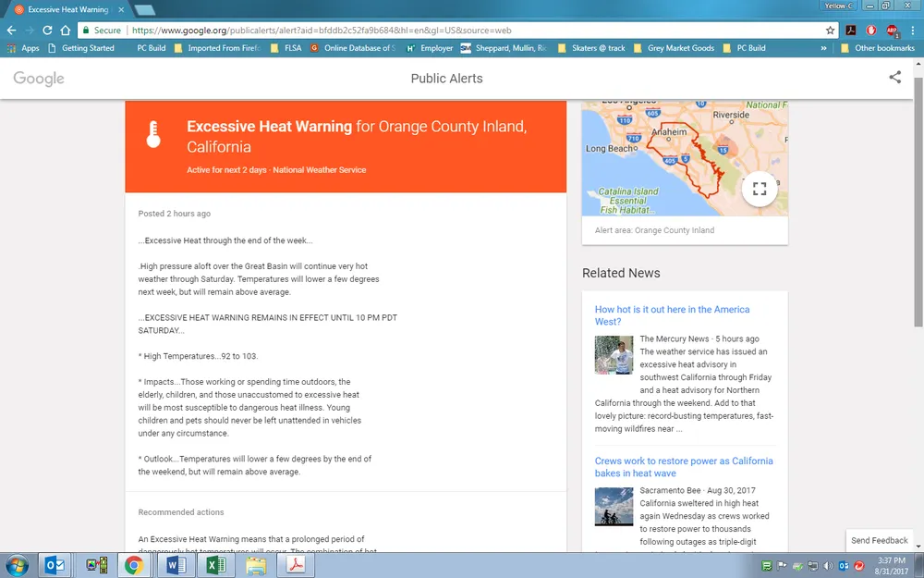
Task: Open the 'PC Build' bookmark folder
Action: (x=151, y=48)
